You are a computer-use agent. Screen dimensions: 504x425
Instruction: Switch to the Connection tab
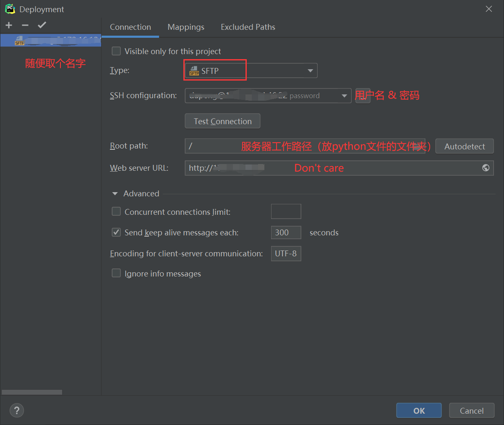point(131,27)
